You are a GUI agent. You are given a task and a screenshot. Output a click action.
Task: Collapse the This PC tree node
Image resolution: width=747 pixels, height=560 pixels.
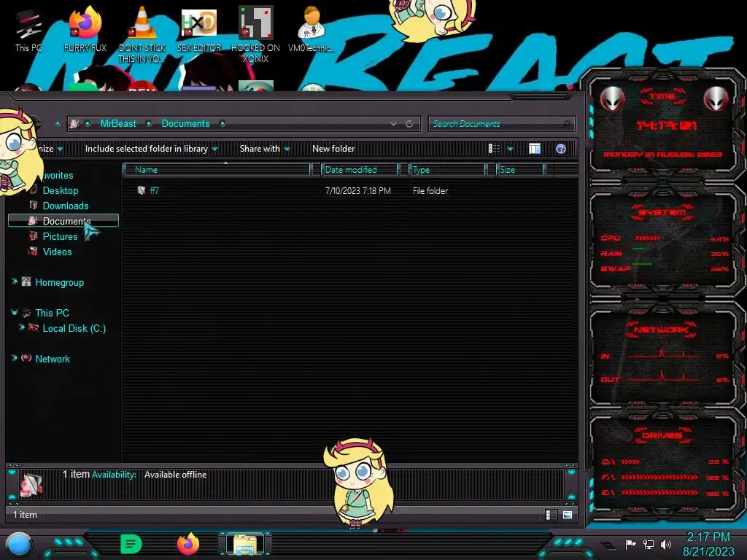tap(15, 312)
